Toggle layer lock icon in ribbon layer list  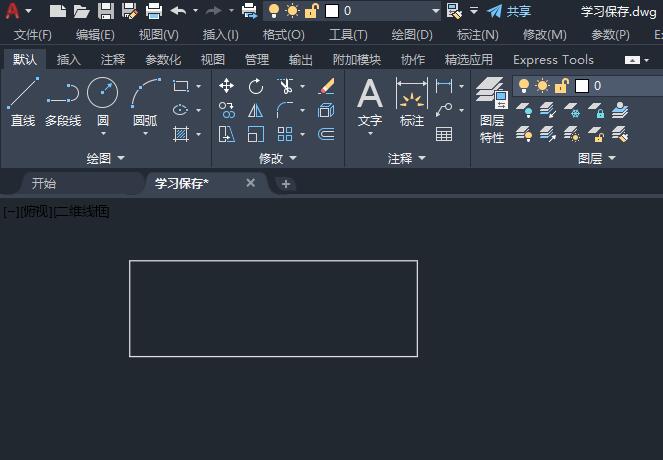pyautogui.click(x=562, y=86)
